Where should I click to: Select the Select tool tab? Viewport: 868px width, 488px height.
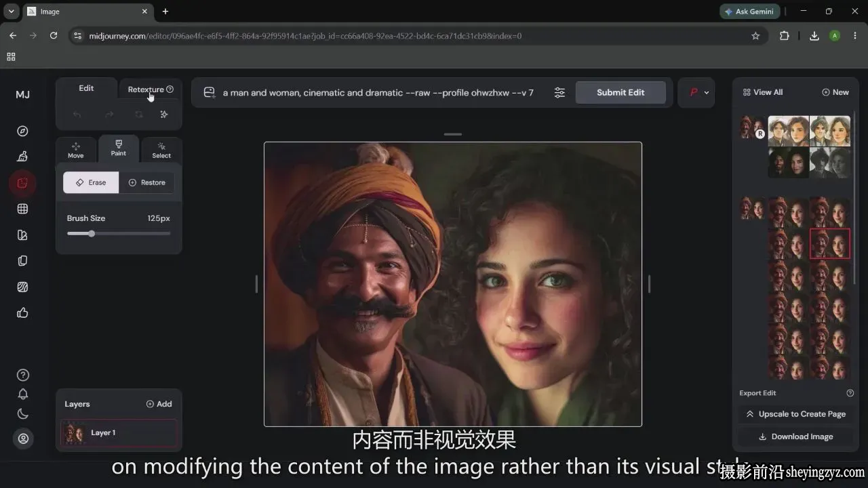coord(161,150)
